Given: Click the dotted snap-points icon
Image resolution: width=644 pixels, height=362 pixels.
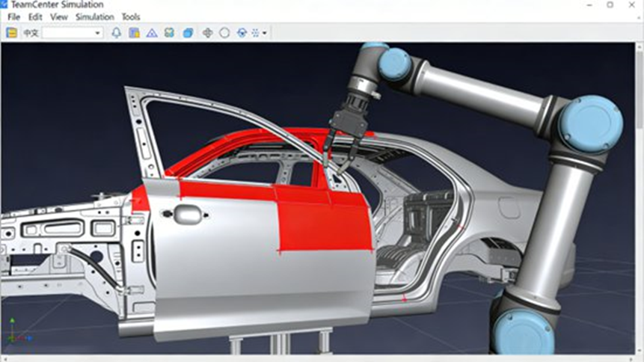Looking at the screenshot, I should click(x=257, y=33).
